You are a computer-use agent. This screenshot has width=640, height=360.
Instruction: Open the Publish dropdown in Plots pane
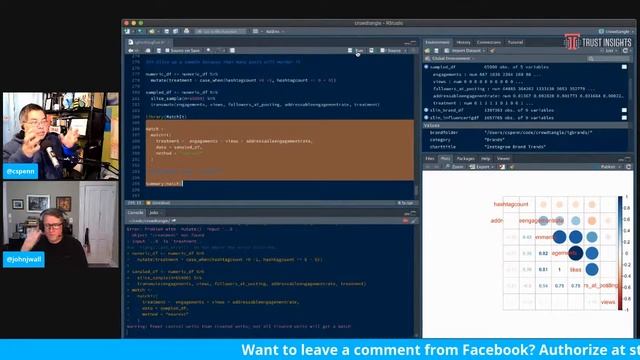coord(610,167)
